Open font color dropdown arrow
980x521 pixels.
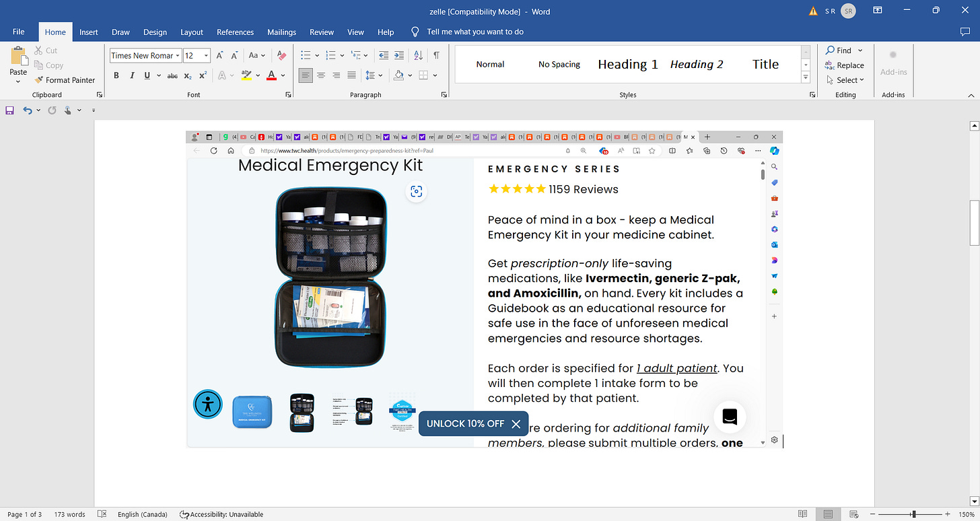click(283, 75)
